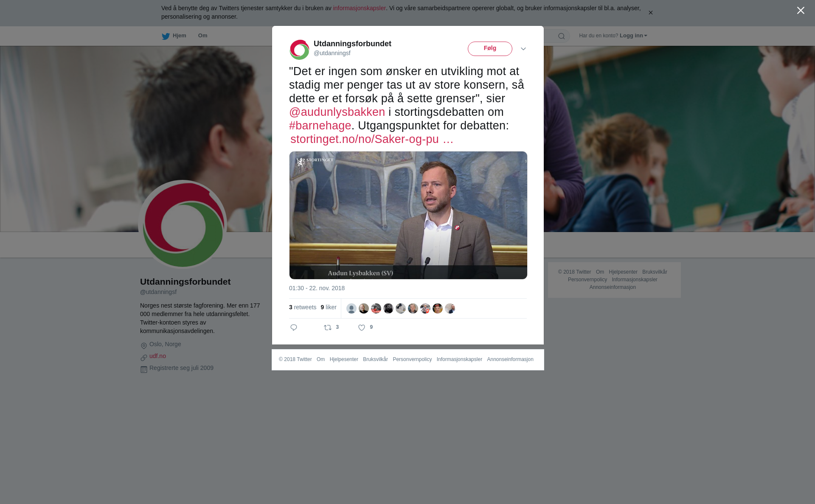Open udf.no website link in profile
The width and height of the screenshot is (815, 504).
pos(157,356)
